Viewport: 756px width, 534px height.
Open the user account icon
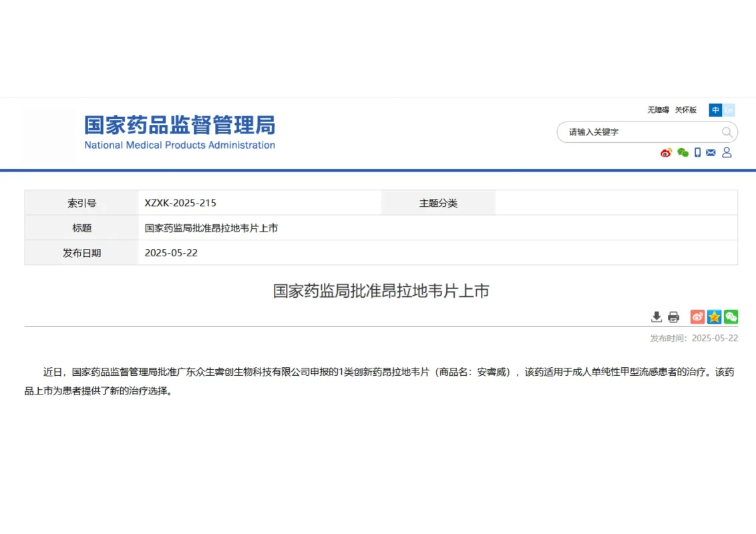727,153
